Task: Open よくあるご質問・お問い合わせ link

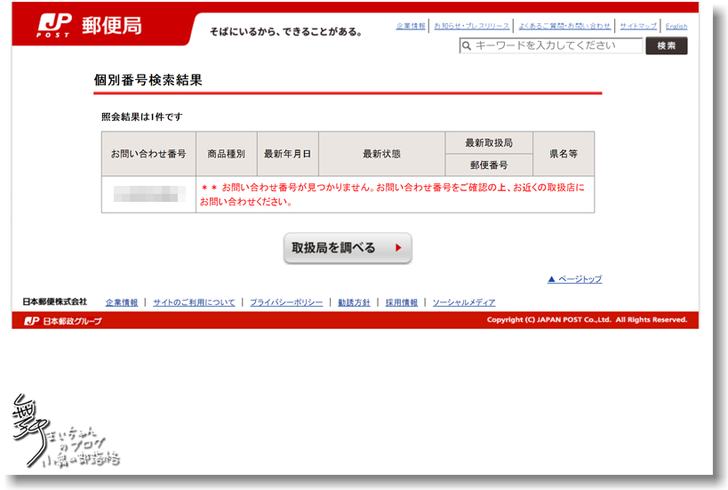Action: coord(564,26)
